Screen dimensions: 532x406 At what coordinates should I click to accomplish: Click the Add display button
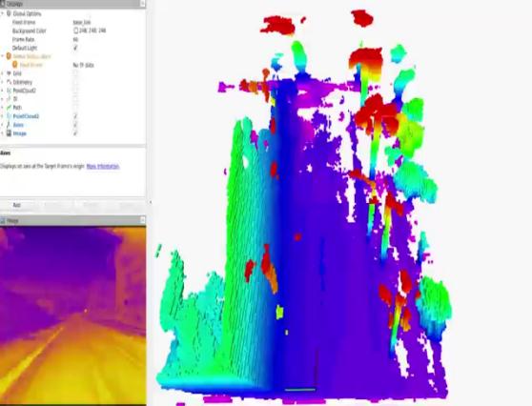[x=16, y=205]
